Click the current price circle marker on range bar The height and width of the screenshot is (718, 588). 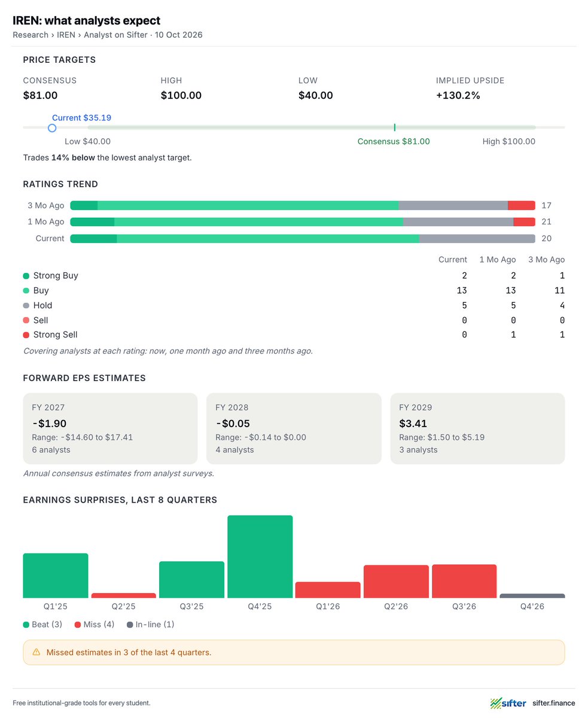(x=52, y=128)
